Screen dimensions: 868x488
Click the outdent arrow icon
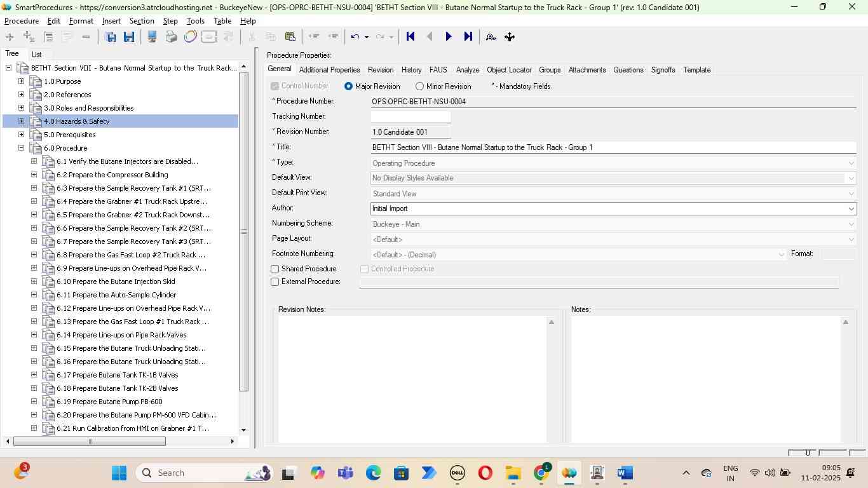pyautogui.click(x=313, y=37)
